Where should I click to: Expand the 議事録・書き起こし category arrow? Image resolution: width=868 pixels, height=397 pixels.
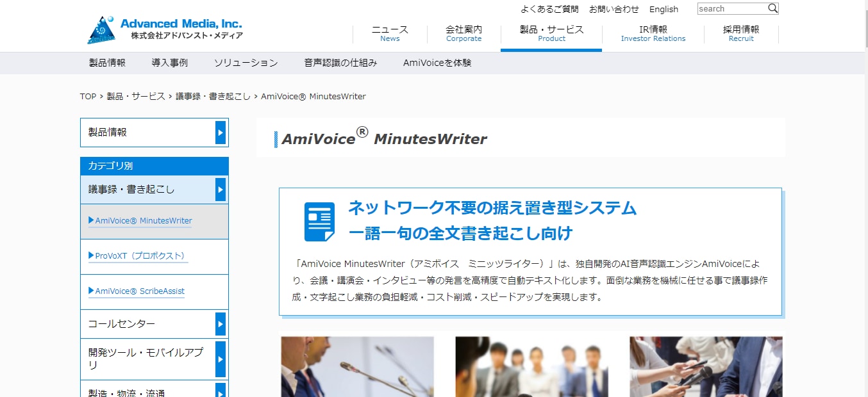[221, 190]
